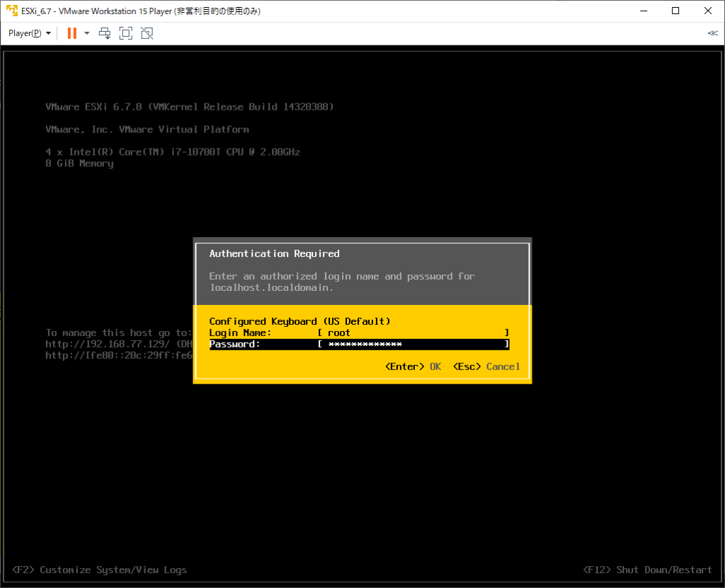Minimize the VMware Player window

coord(644,11)
